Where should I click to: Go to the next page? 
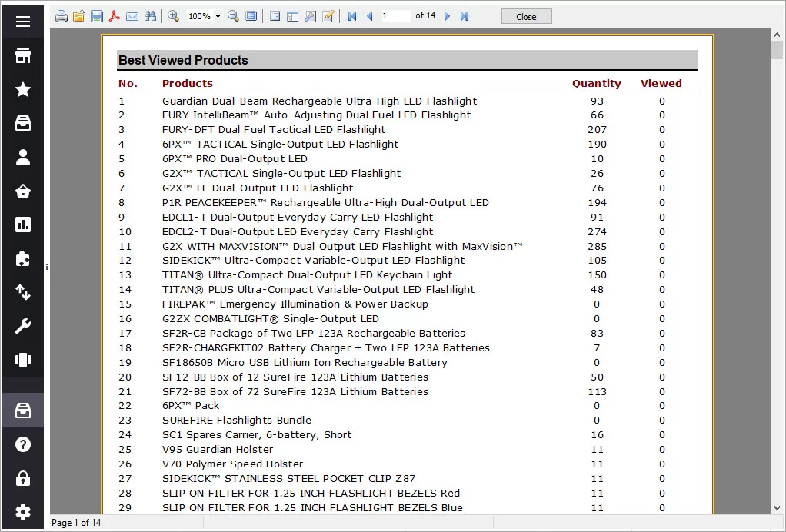click(x=447, y=17)
